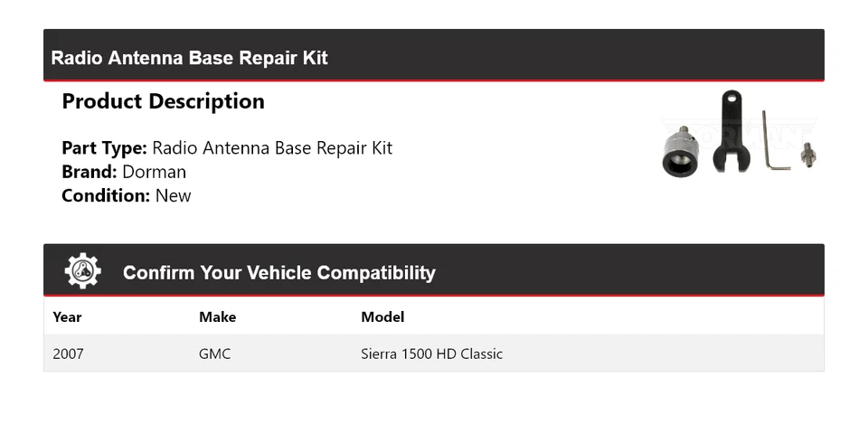Click the Year column header
The width and height of the screenshot is (868, 434).
[67, 316]
